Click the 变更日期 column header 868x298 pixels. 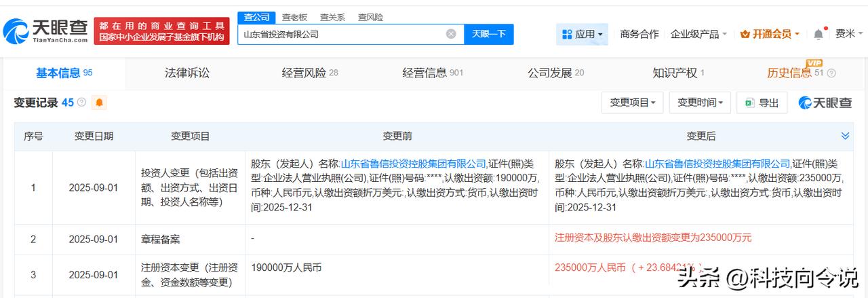[x=94, y=136]
